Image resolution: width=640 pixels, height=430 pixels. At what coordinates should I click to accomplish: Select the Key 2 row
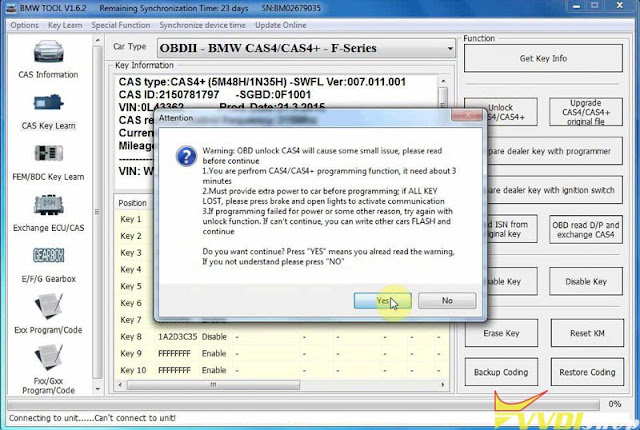tap(135, 236)
